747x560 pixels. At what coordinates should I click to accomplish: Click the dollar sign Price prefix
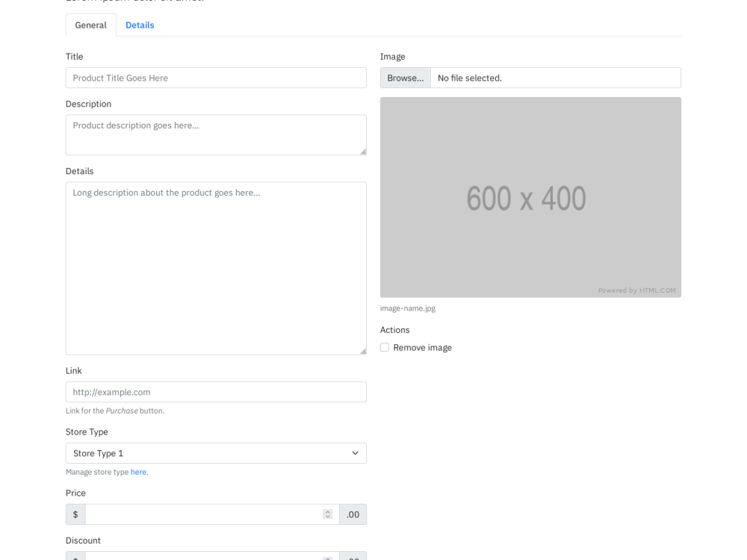(75, 514)
